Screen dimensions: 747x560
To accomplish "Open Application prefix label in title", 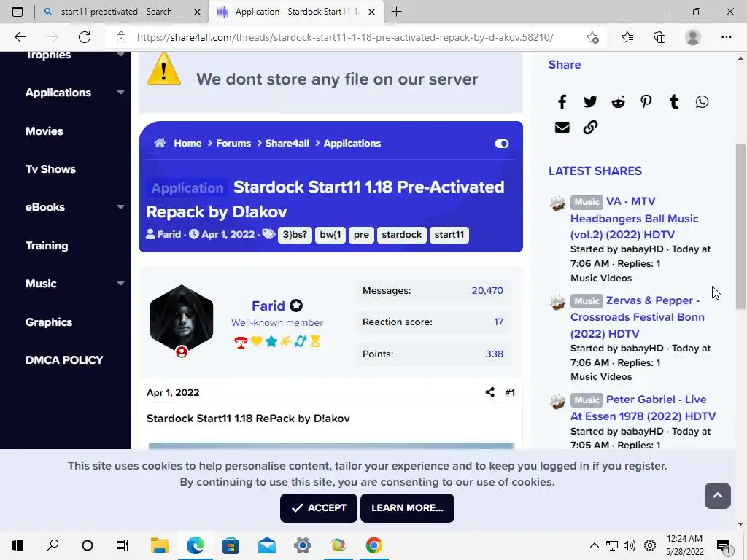I will point(187,187).
